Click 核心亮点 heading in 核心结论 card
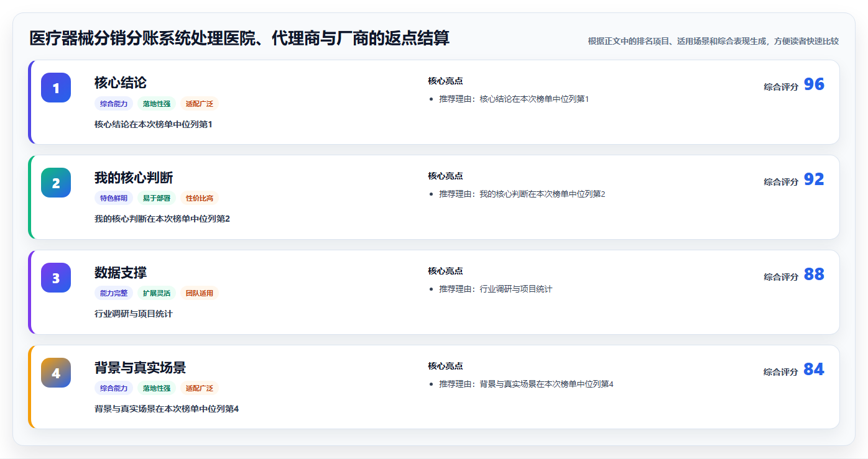 [445, 81]
